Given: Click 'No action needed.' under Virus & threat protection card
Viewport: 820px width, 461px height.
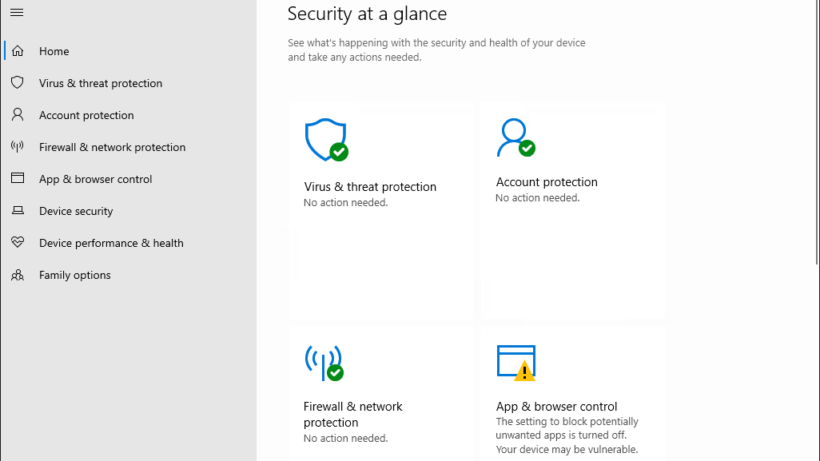Looking at the screenshot, I should [346, 203].
